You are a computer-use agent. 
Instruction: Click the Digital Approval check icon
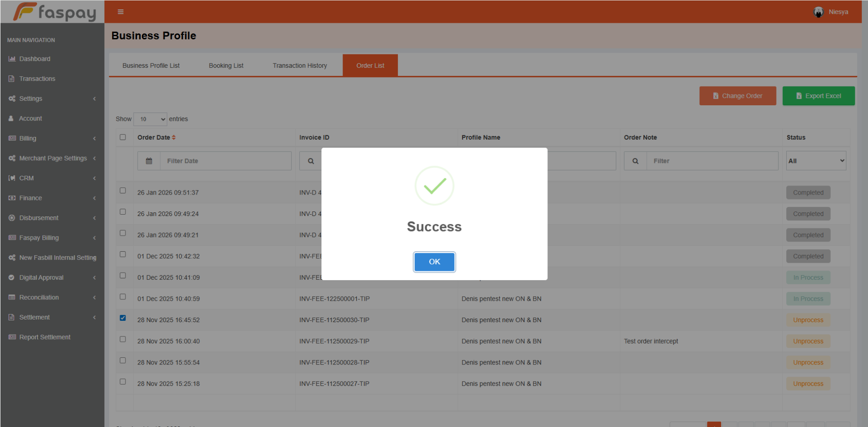[12, 278]
